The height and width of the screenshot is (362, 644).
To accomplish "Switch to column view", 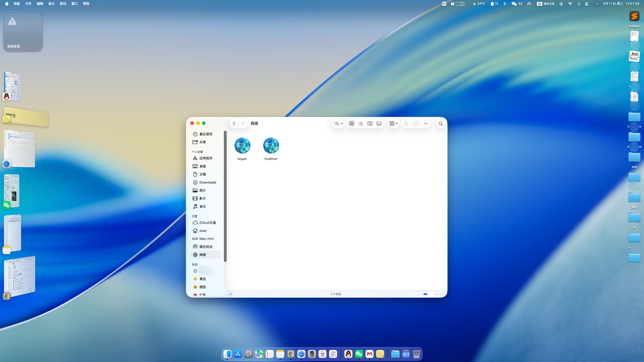I will (370, 124).
